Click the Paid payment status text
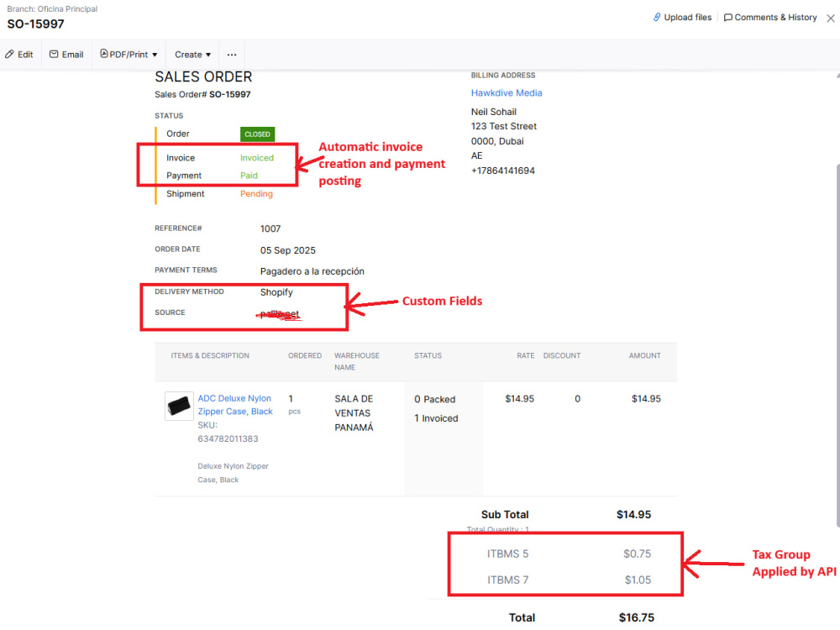Image resolution: width=840 pixels, height=630 pixels. click(x=249, y=176)
